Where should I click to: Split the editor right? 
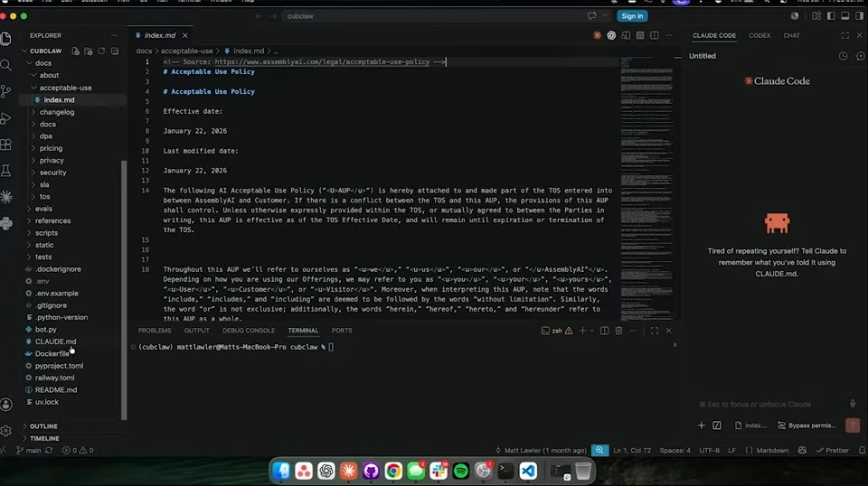point(655,35)
